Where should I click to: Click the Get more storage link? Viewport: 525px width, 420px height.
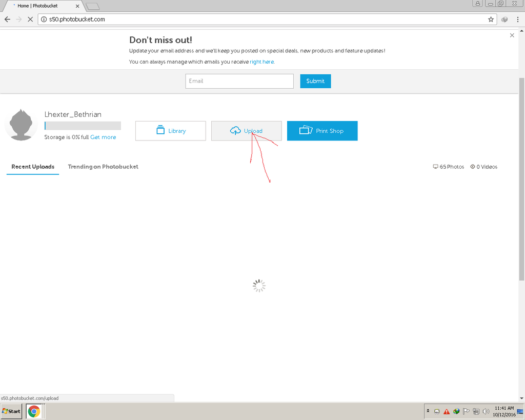point(103,137)
